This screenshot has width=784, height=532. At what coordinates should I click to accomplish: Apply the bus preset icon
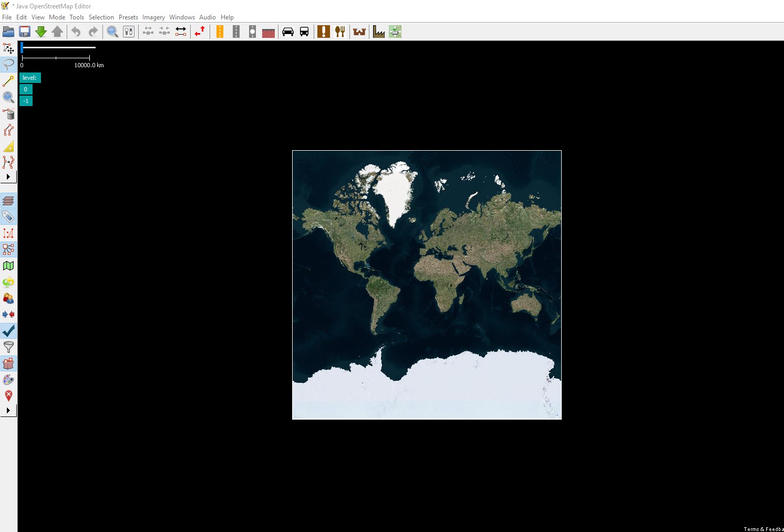point(304,32)
